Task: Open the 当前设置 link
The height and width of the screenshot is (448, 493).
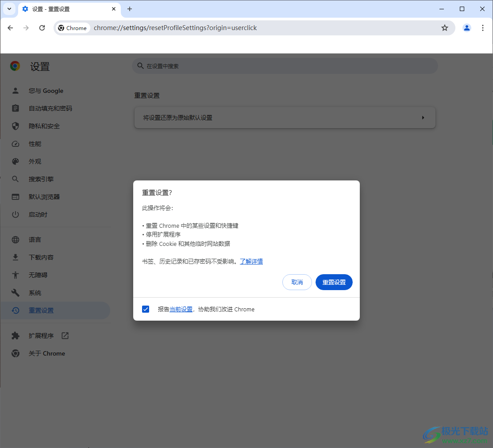Action: tap(181, 310)
